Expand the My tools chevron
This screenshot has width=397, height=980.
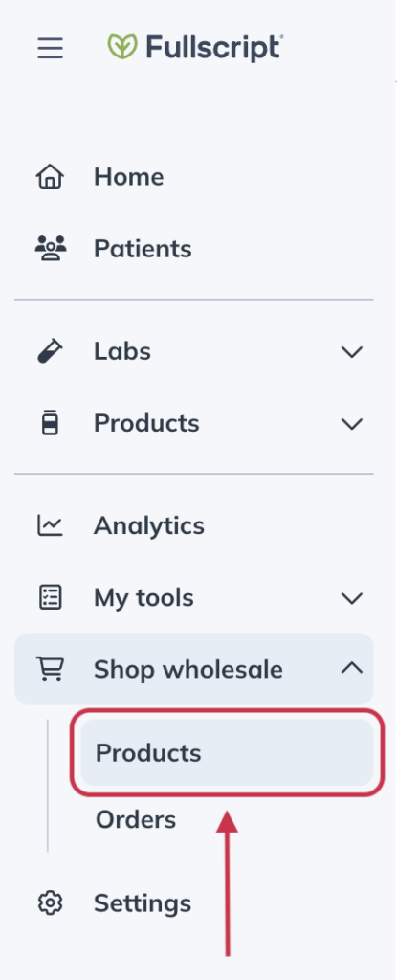[x=352, y=599]
